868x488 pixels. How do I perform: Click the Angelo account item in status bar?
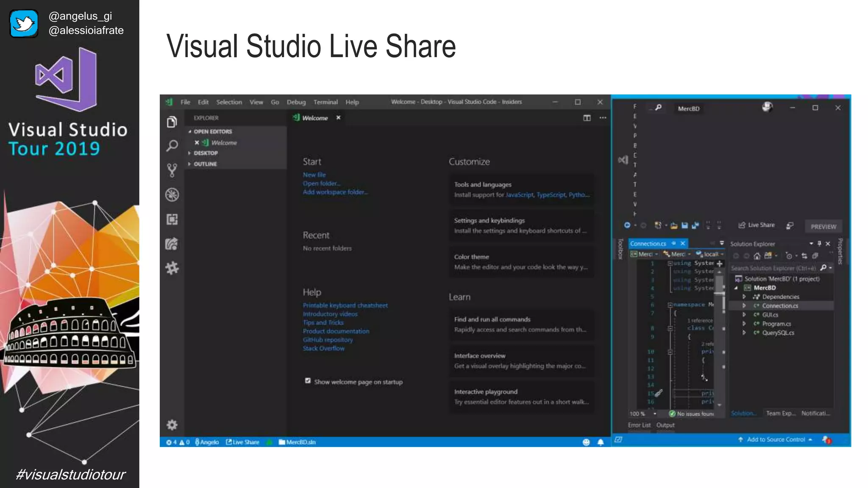click(207, 442)
